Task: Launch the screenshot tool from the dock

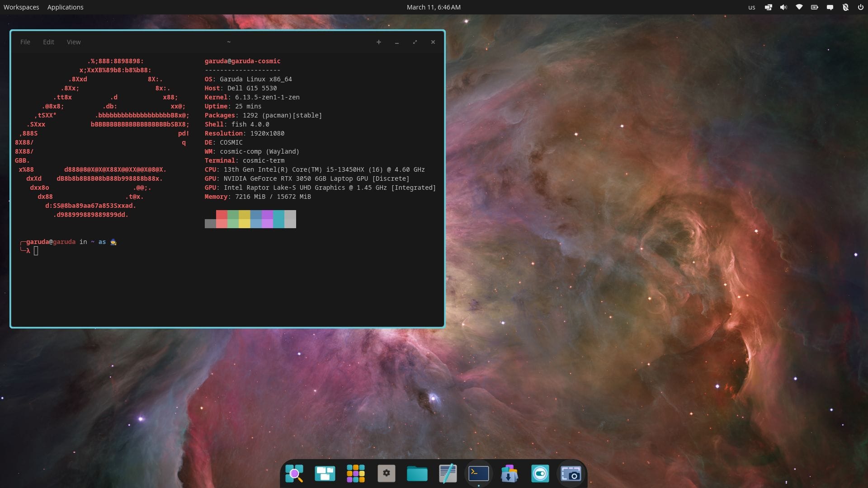Action: pyautogui.click(x=571, y=474)
